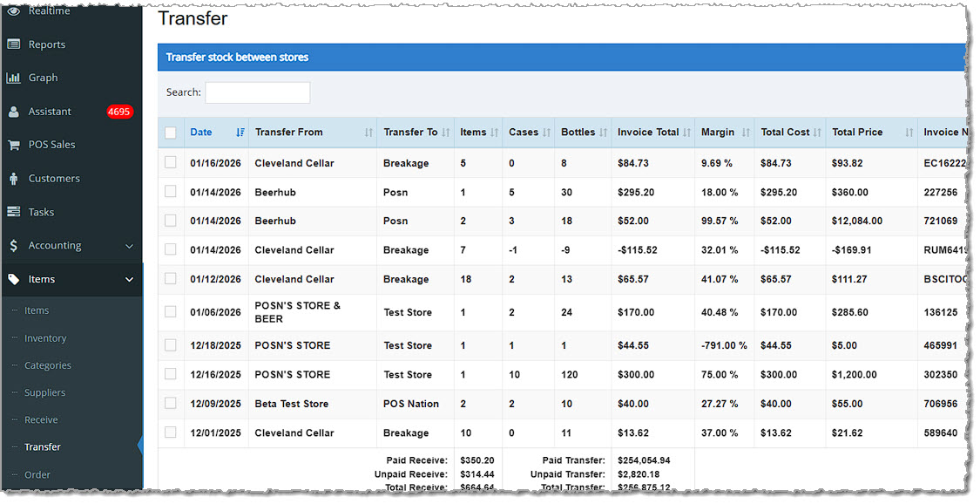Check the Beta Test Store transfer row

pyautogui.click(x=171, y=403)
